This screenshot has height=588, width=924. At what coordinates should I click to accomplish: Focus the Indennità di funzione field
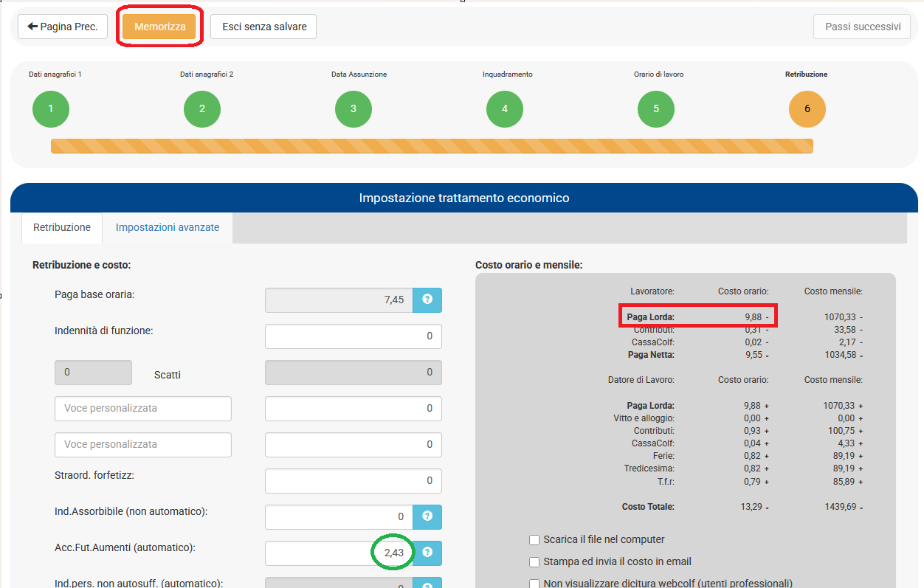pos(354,336)
